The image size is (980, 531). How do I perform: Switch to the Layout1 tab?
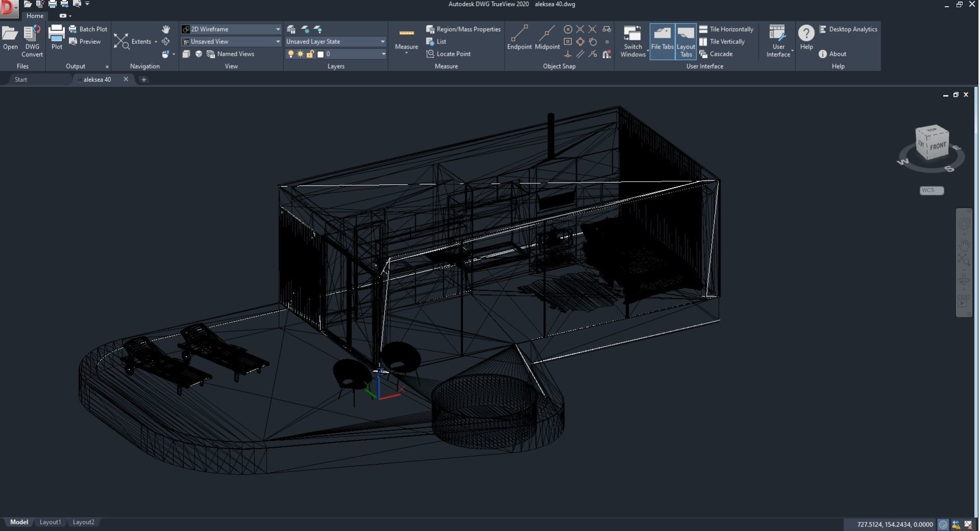50,522
